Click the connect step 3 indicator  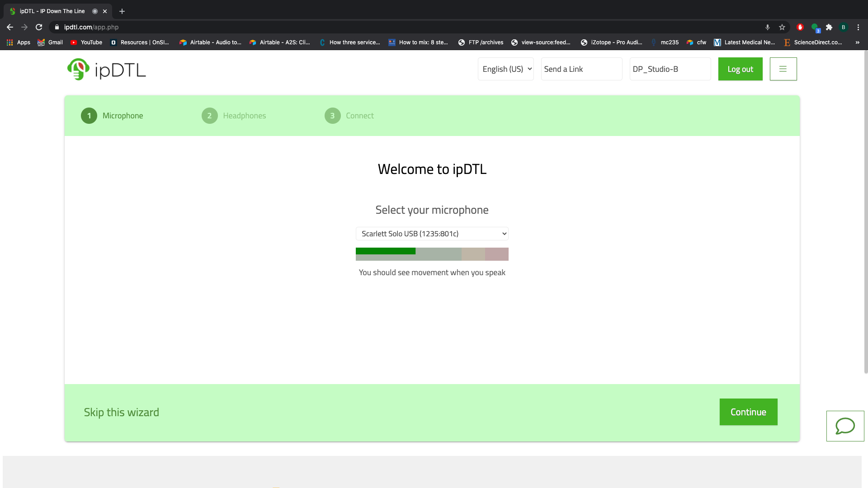333,115
